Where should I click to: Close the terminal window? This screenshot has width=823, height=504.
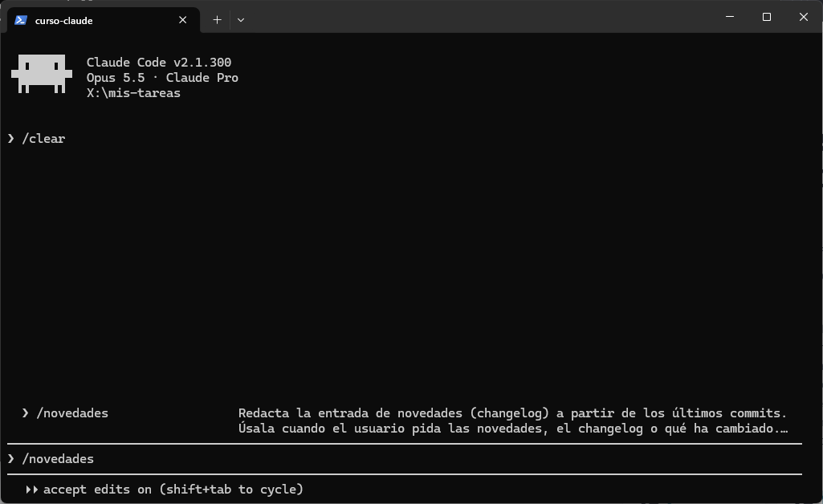pos(803,17)
